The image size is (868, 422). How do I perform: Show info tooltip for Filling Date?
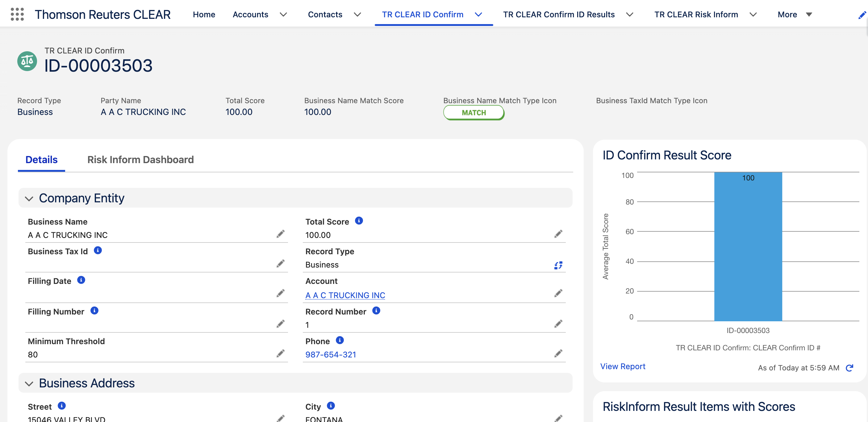[81, 280]
